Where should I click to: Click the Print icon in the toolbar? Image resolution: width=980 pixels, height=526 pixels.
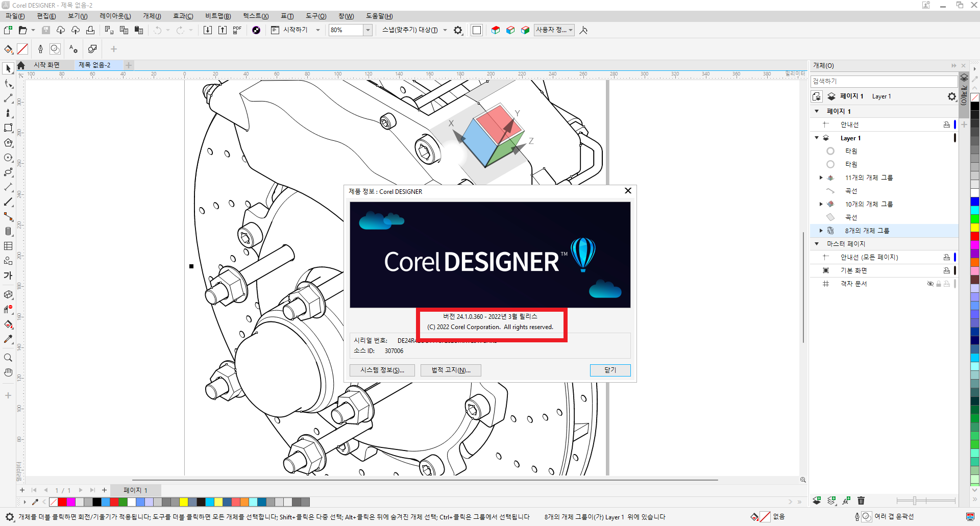click(x=90, y=30)
